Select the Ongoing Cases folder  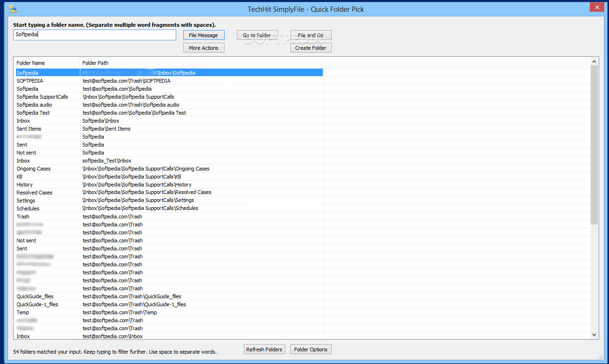pos(169,169)
